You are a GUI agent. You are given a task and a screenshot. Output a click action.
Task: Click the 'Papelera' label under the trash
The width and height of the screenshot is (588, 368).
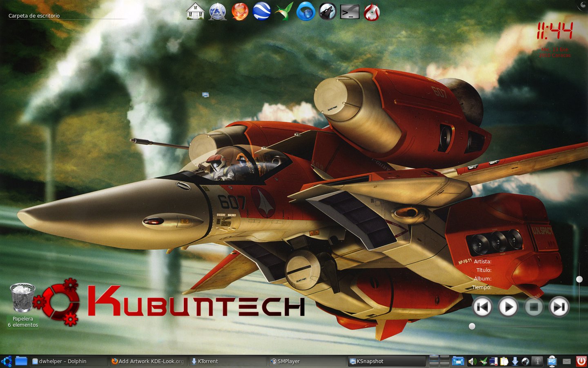click(23, 319)
